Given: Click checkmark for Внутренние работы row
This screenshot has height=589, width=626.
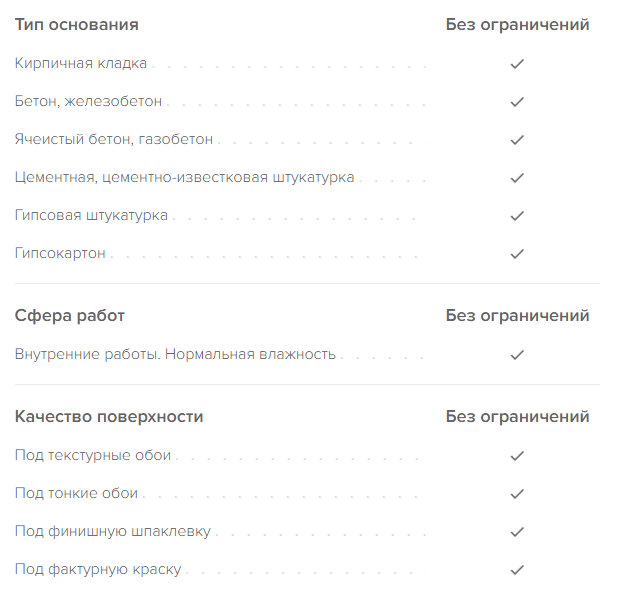Looking at the screenshot, I should coord(517,355).
